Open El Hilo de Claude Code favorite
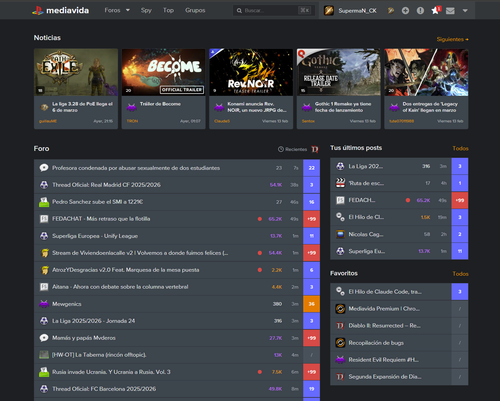Screen dimensions: 500x401 pyautogui.click(x=385, y=292)
